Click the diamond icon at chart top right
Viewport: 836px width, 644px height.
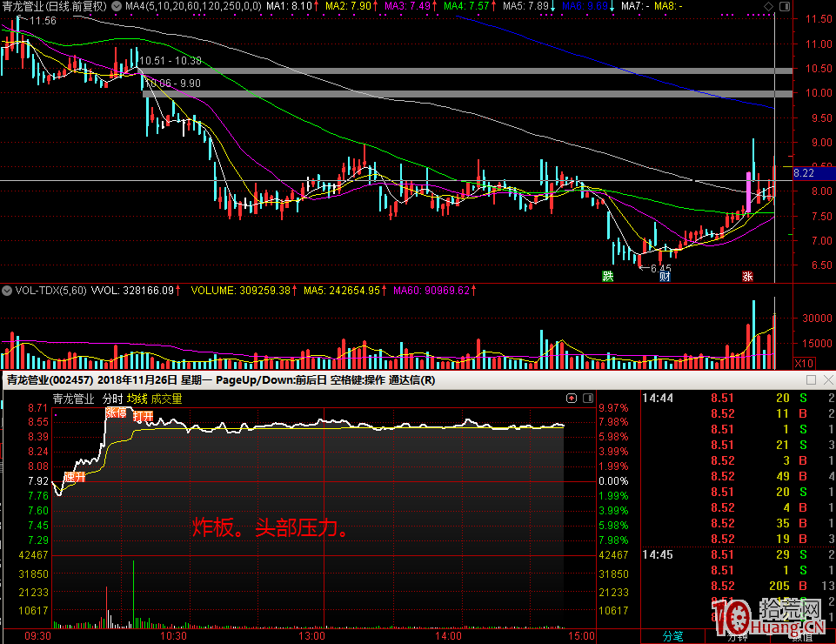(766, 6)
